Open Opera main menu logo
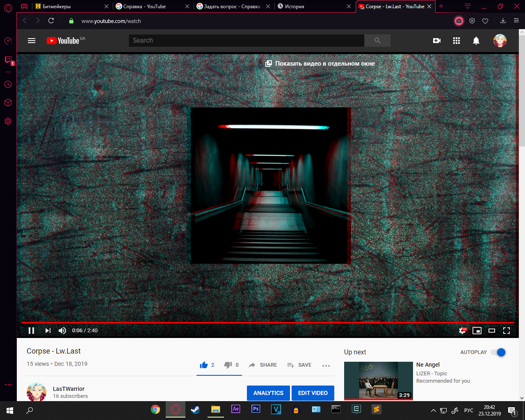 [8, 8]
